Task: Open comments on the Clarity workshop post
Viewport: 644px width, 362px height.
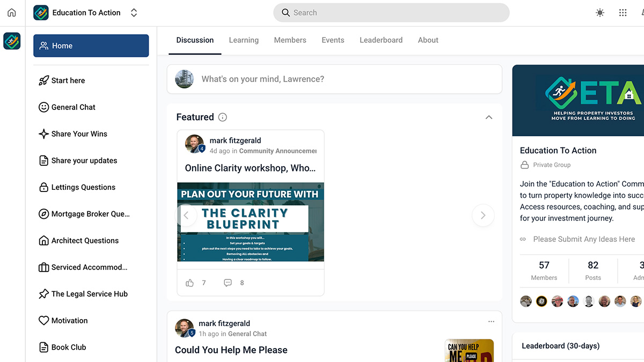Action: 228,283
